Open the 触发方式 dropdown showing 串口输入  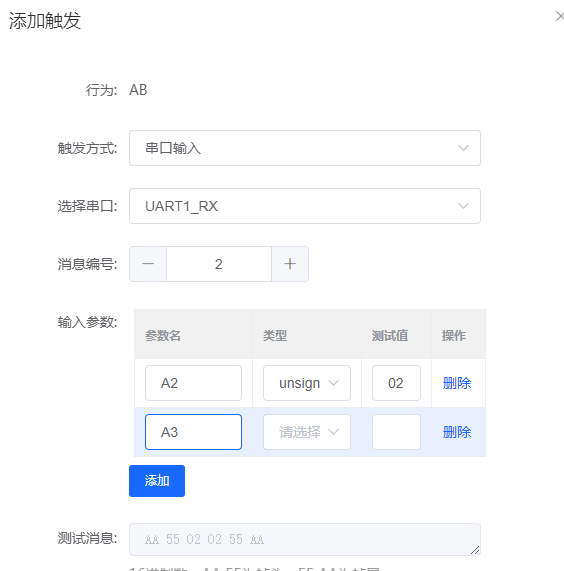tap(305, 148)
